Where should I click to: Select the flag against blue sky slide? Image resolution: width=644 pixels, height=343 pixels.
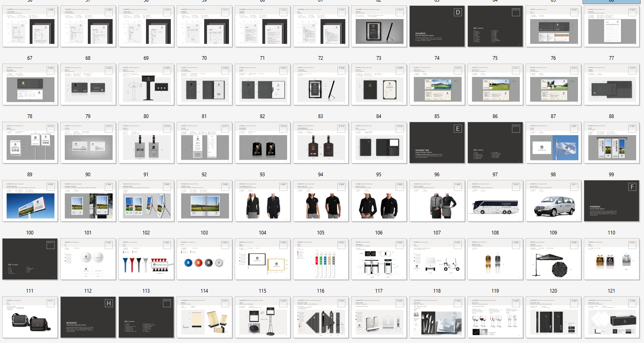pyautogui.click(x=553, y=143)
